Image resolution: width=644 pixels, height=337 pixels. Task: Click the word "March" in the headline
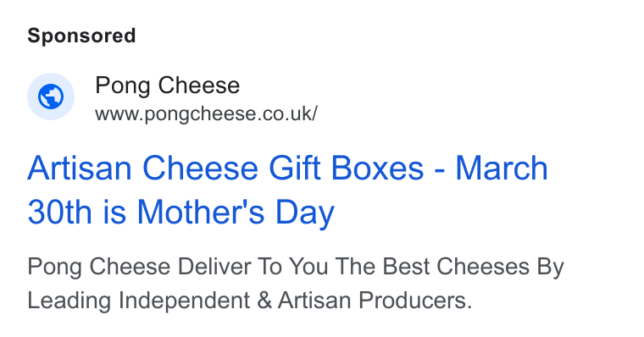(502, 168)
